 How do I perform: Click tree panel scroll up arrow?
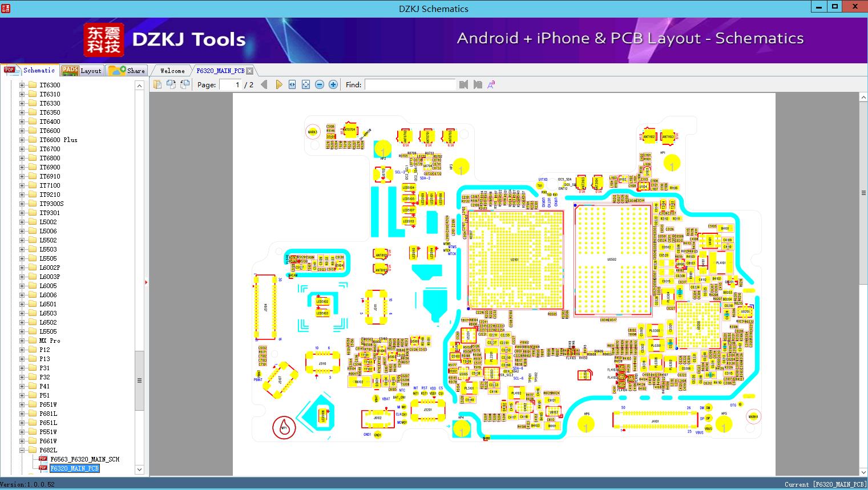[x=139, y=86]
